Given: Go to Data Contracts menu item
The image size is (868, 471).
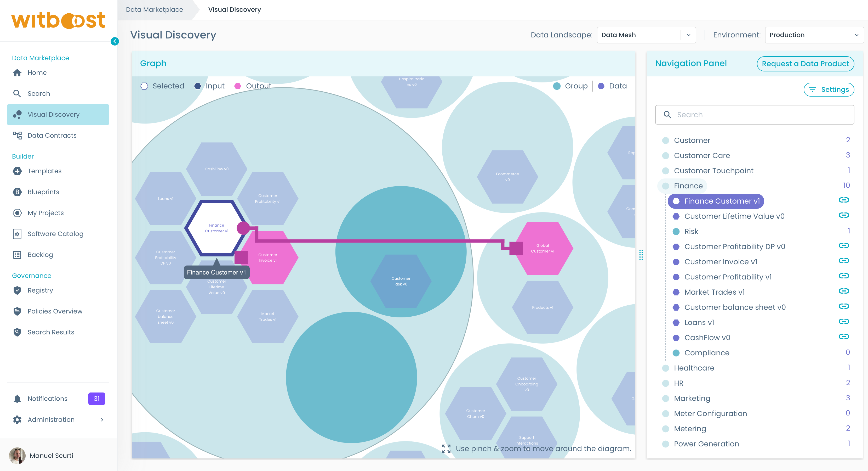Looking at the screenshot, I should pyautogui.click(x=52, y=135).
